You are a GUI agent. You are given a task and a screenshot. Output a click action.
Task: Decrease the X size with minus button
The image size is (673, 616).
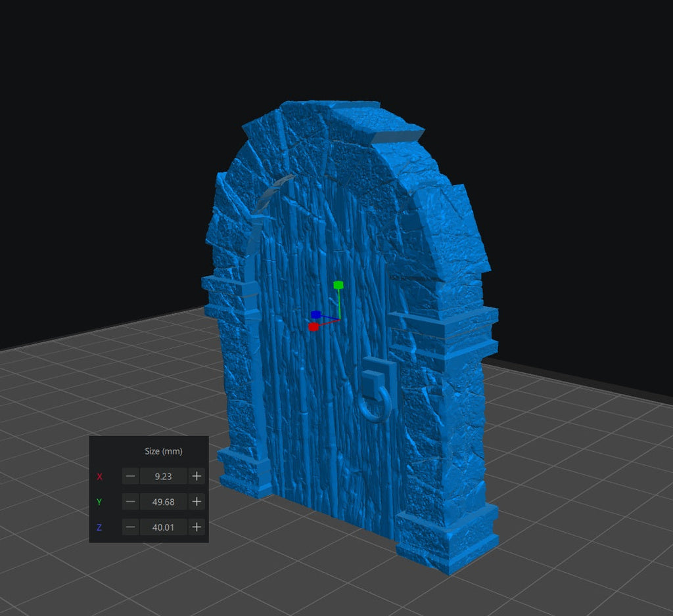point(131,476)
